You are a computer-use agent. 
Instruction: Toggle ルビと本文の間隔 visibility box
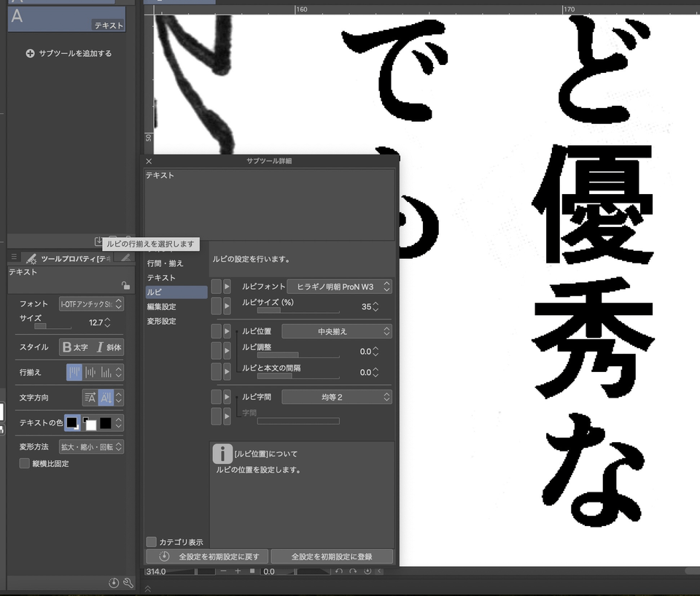[x=216, y=371]
